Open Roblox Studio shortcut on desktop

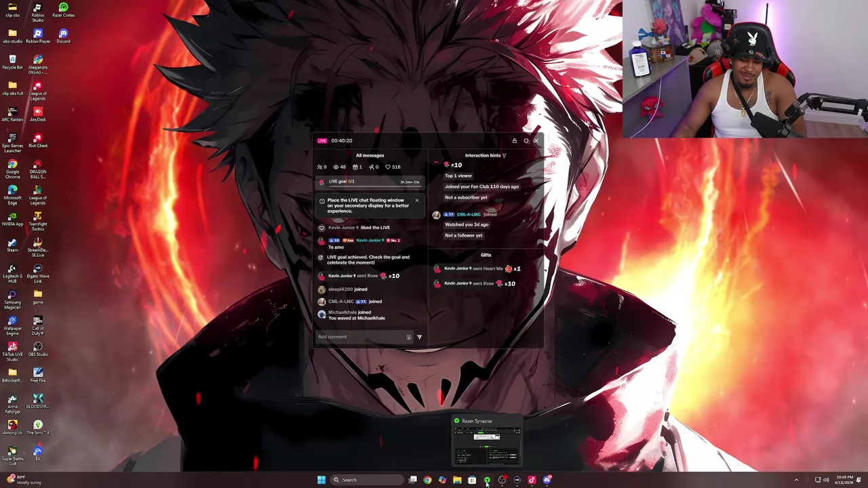tap(37, 12)
